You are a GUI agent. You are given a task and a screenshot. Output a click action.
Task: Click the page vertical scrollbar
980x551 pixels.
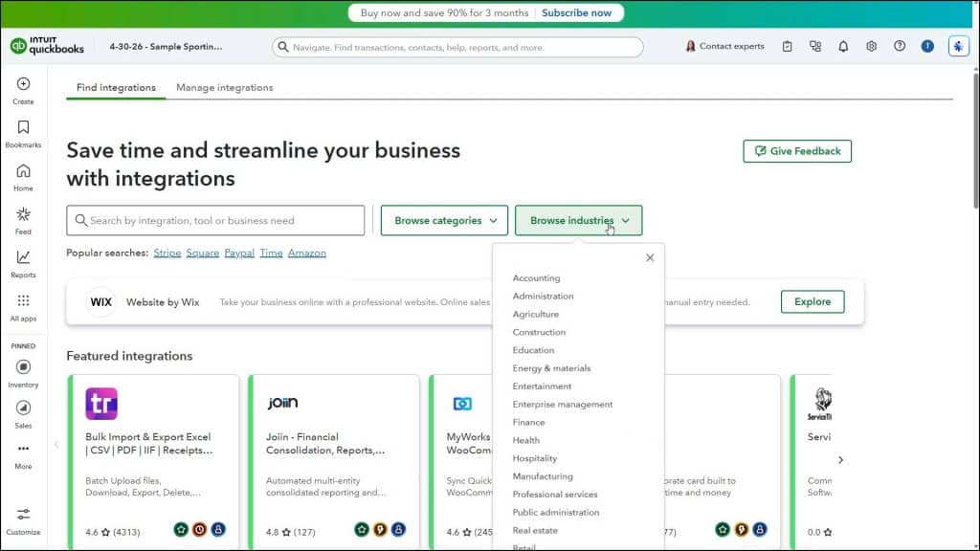[975, 141]
